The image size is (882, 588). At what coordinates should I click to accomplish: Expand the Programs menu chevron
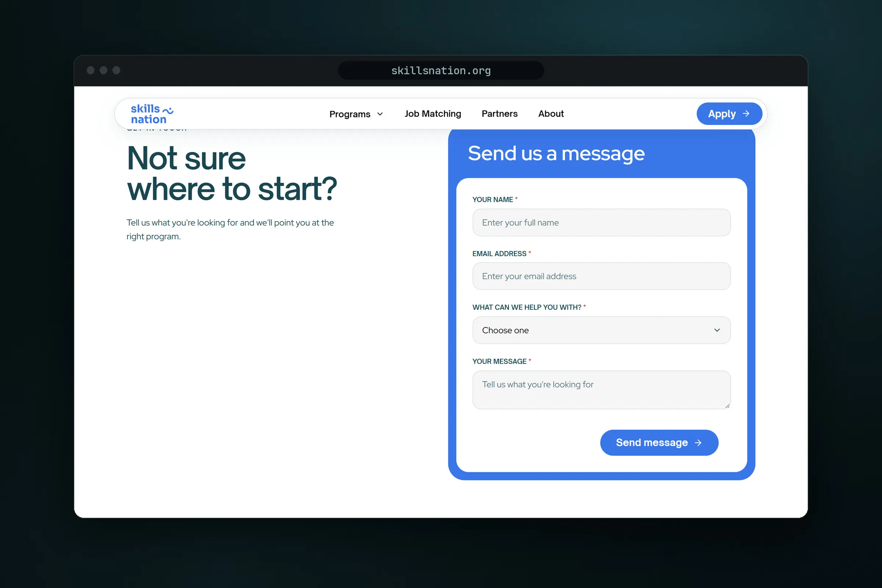[x=380, y=114]
